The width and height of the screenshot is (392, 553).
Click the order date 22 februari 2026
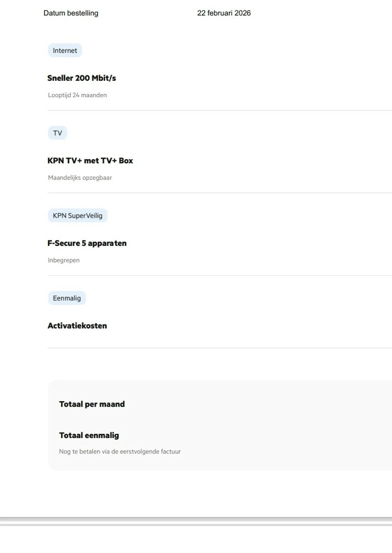(x=224, y=13)
